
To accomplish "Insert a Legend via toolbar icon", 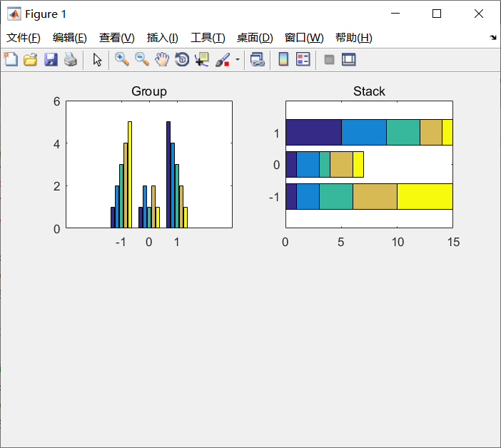I will click(303, 59).
